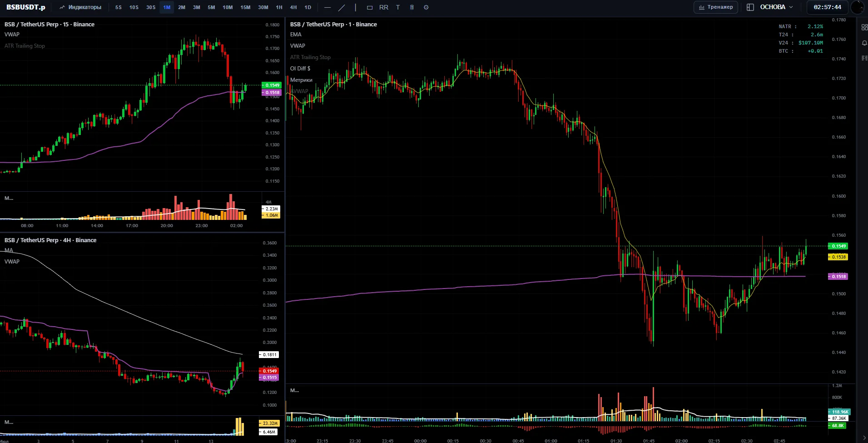Click the BSBUSDT.p symbol name

(x=26, y=7)
